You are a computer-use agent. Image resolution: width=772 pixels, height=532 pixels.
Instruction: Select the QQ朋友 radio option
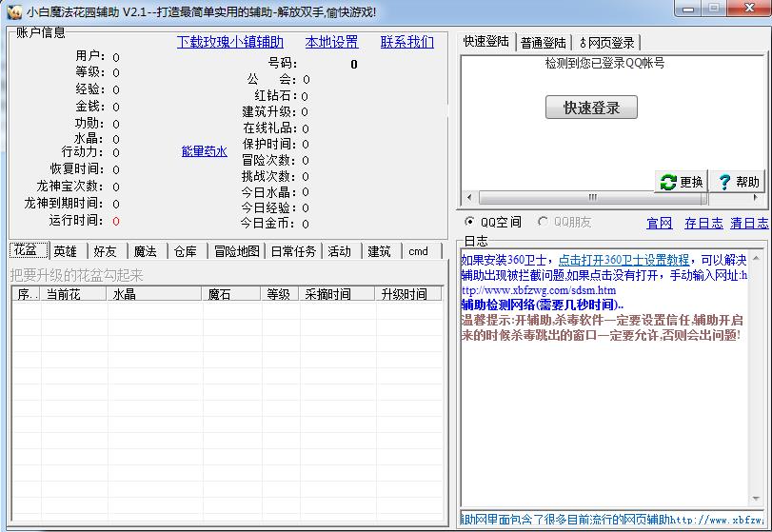click(x=543, y=222)
